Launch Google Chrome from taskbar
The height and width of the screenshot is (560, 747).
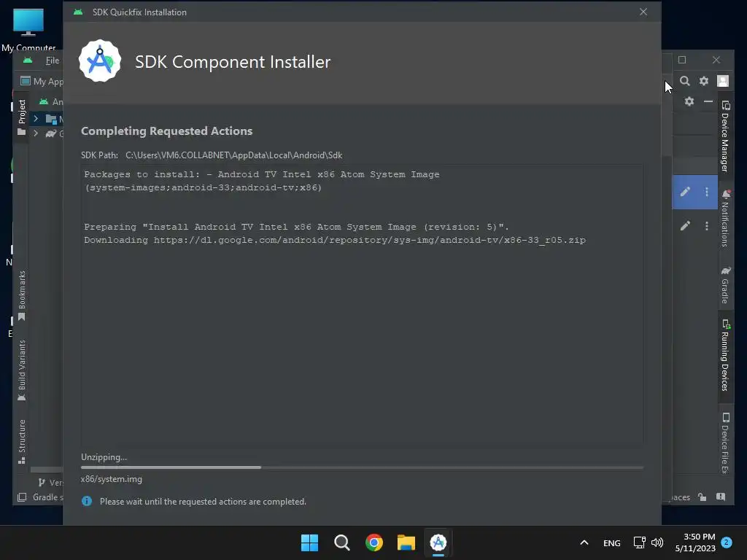pyautogui.click(x=374, y=542)
